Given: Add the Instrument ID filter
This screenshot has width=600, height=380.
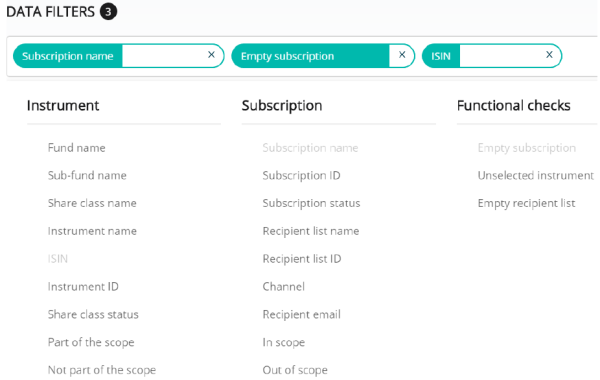Looking at the screenshot, I should (83, 287).
